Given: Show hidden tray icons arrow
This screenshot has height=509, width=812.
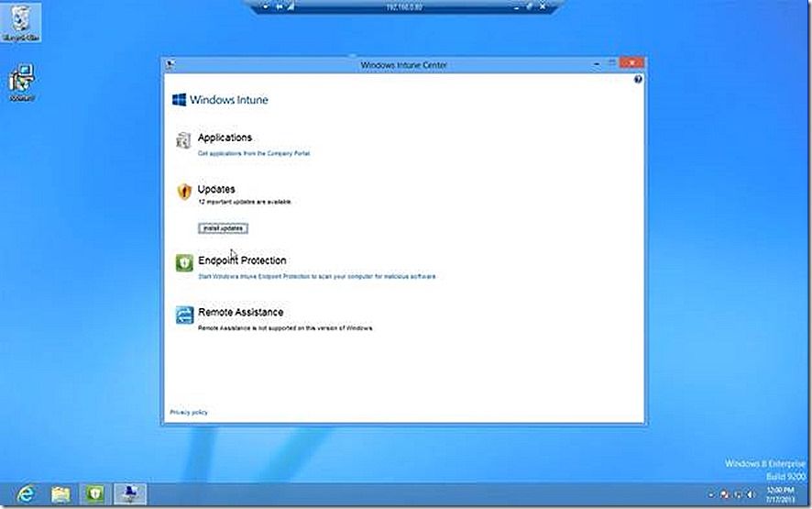Looking at the screenshot, I should click(711, 495).
